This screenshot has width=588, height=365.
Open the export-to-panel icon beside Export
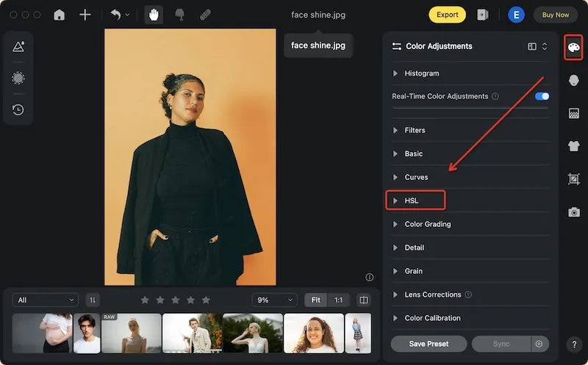[x=483, y=15]
